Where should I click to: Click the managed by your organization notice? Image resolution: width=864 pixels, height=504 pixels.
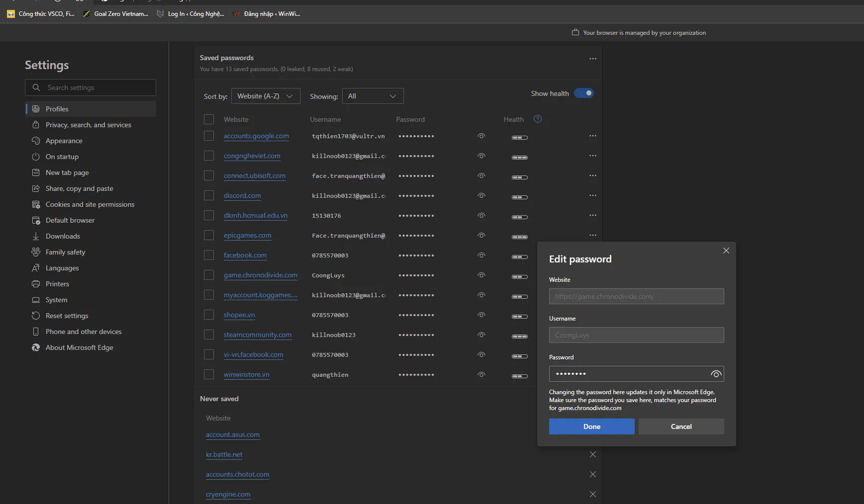pos(639,33)
